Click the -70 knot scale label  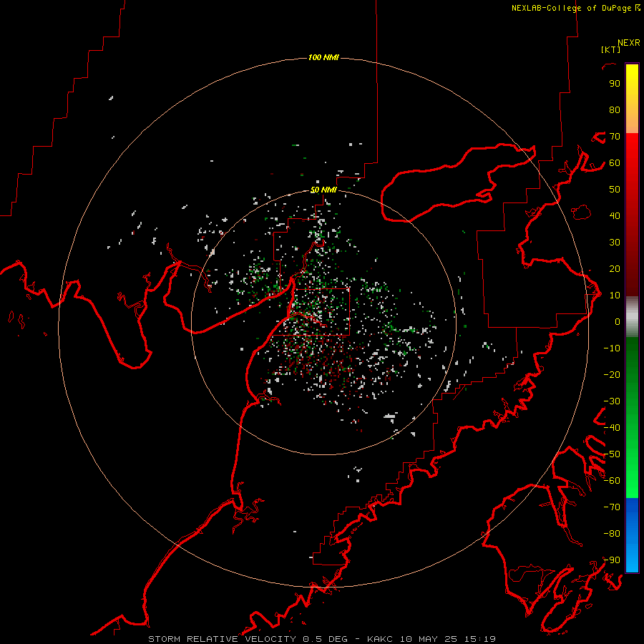612,507
